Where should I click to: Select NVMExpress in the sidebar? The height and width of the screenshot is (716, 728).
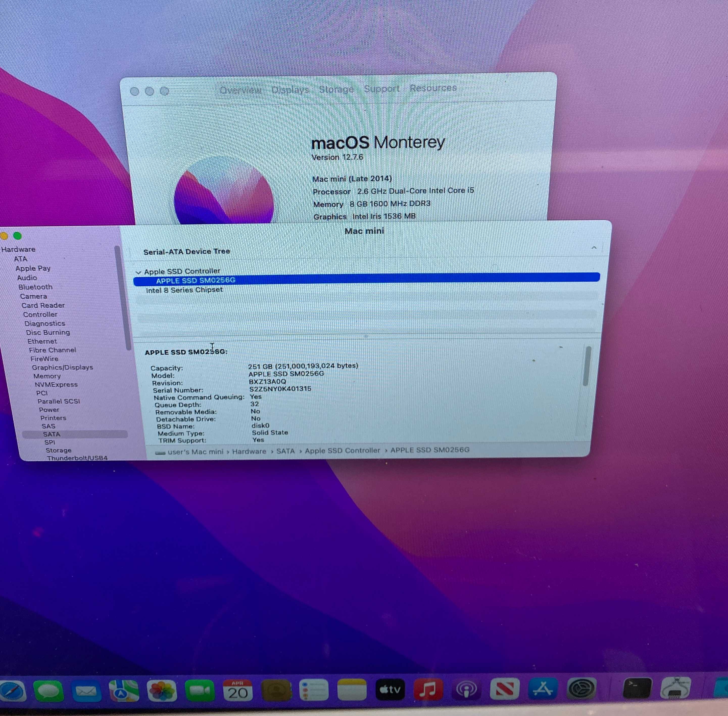click(x=56, y=384)
